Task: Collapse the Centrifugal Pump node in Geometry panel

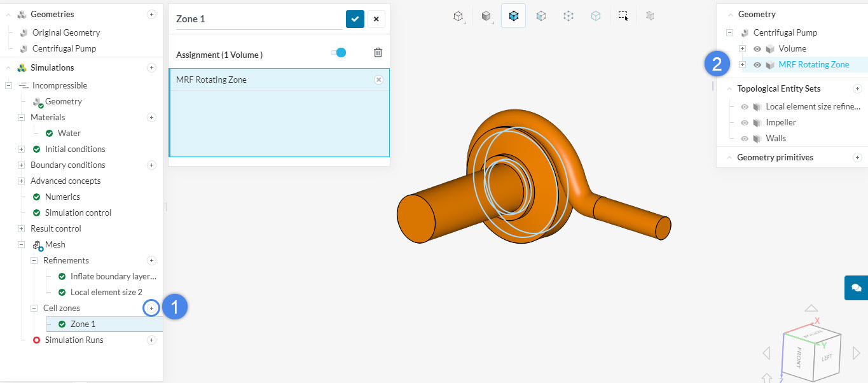Action: click(x=729, y=32)
